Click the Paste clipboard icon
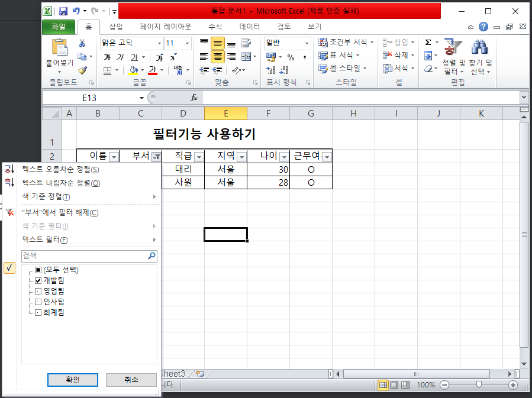This screenshot has height=398, width=532. coord(60,47)
